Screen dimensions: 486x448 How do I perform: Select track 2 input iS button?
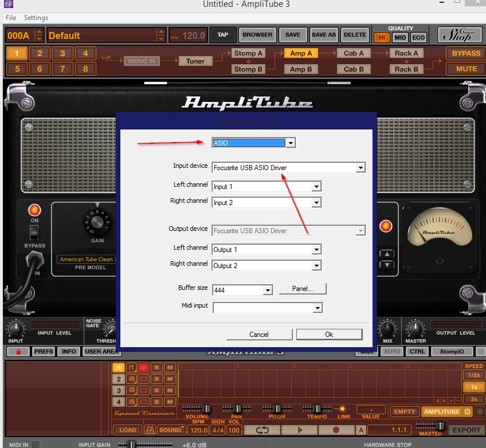coord(131,379)
